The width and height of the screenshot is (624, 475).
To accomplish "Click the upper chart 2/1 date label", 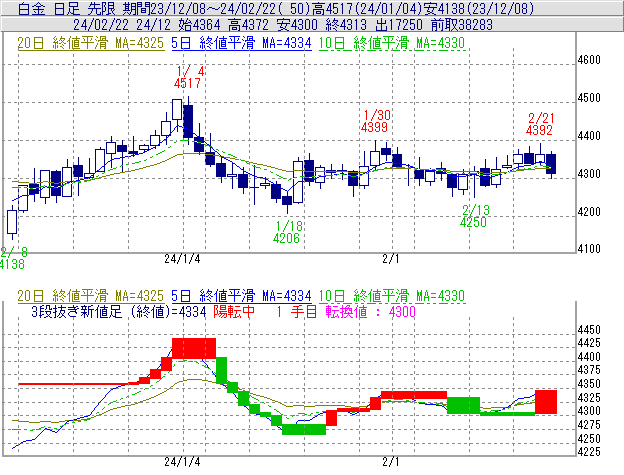I will pos(391,259).
